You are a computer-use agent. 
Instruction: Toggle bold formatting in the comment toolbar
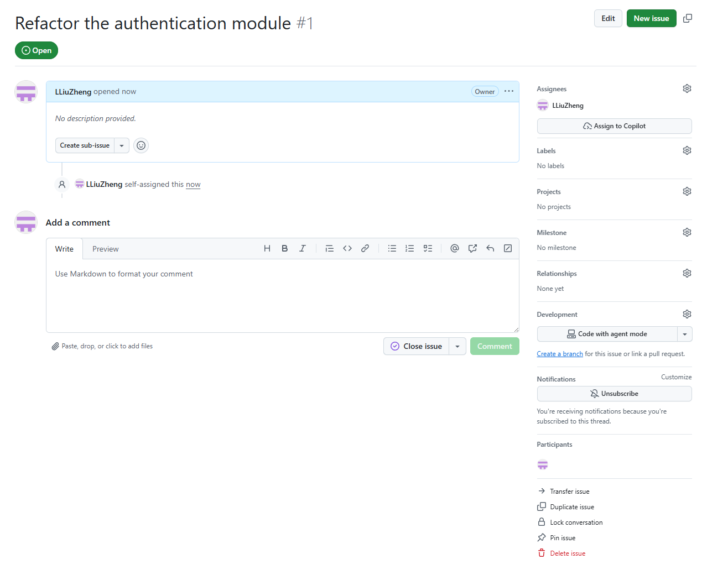284,248
